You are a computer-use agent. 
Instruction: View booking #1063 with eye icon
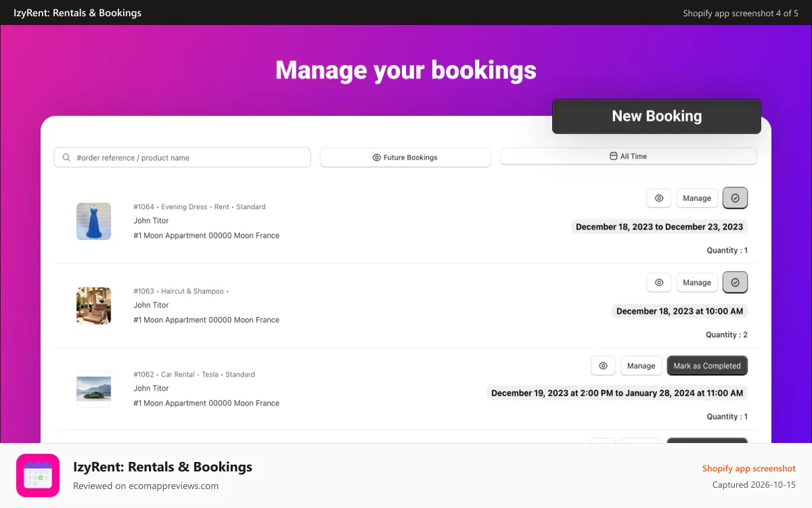[659, 282]
